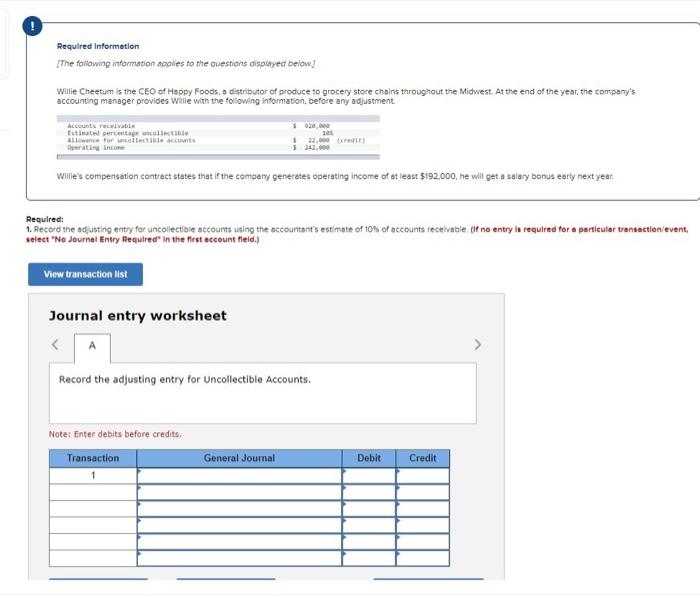Image resolution: width=700 pixels, height=596 pixels.
Task: Click the Credit column header
Action: click(422, 458)
